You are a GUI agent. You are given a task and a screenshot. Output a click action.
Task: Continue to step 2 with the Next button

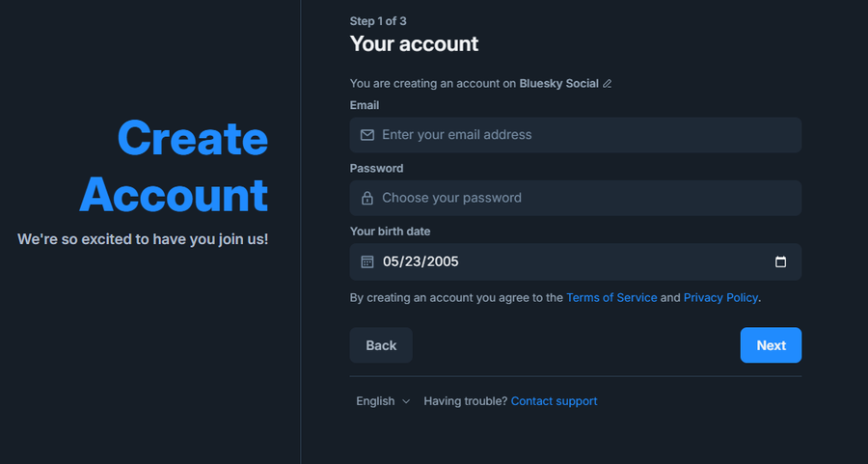[x=771, y=345]
